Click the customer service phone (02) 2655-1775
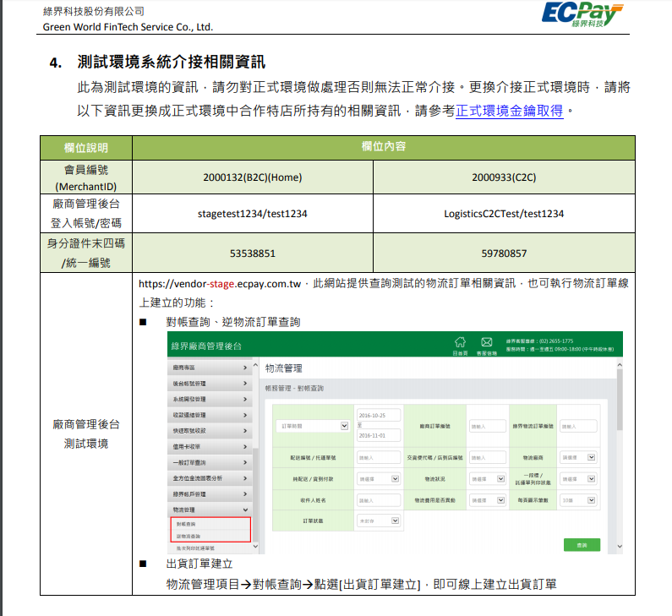The width and height of the screenshot is (672, 616). click(x=556, y=341)
